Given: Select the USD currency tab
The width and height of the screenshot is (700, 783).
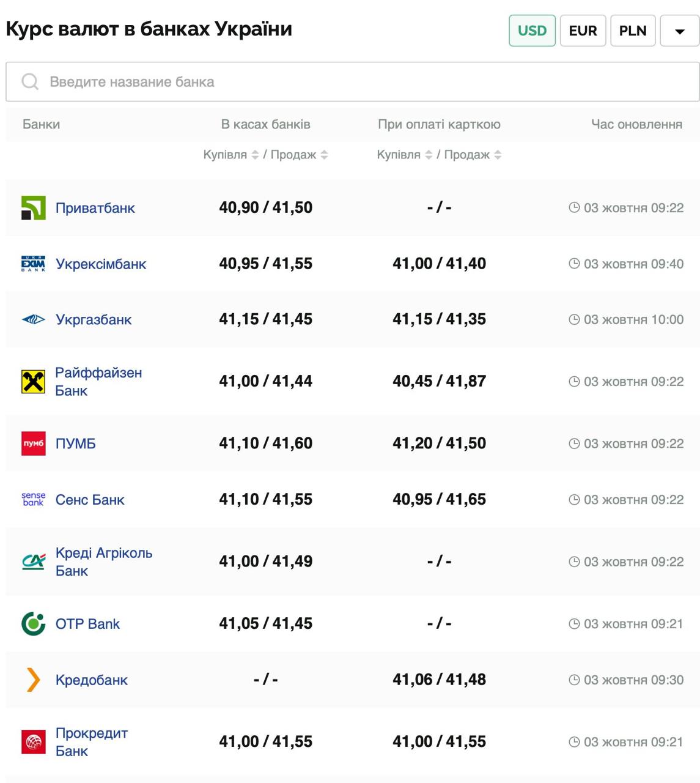Looking at the screenshot, I should tap(532, 31).
